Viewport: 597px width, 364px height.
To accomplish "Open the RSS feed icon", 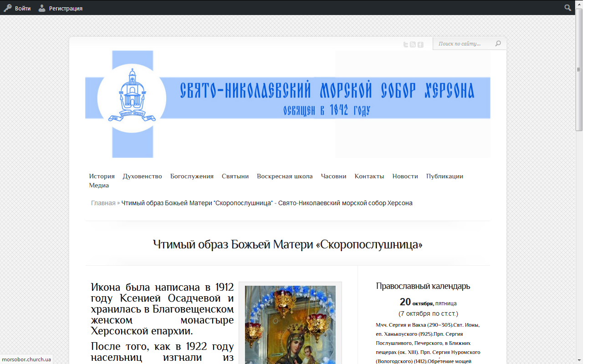I will pos(413,44).
